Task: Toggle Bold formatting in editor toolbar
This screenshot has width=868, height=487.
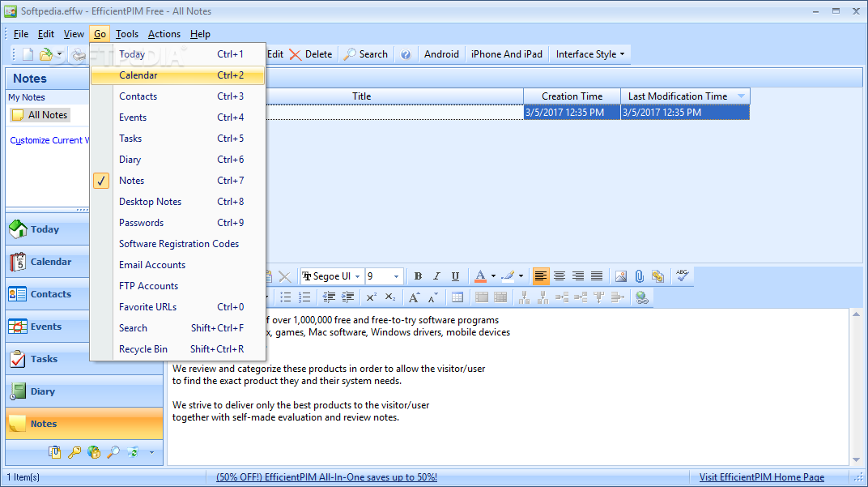Action: tap(418, 276)
